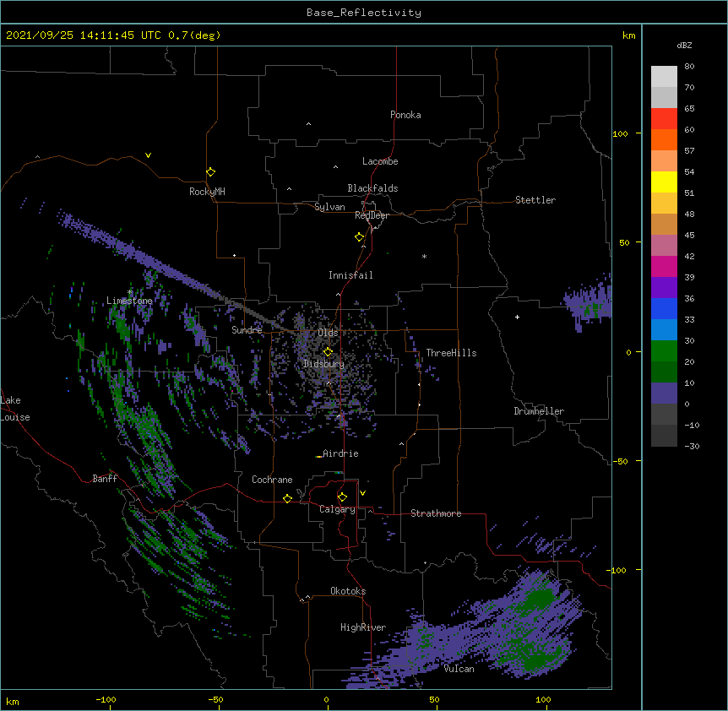
Task: Click the white asterisk above Limestone
Action: 130,292
